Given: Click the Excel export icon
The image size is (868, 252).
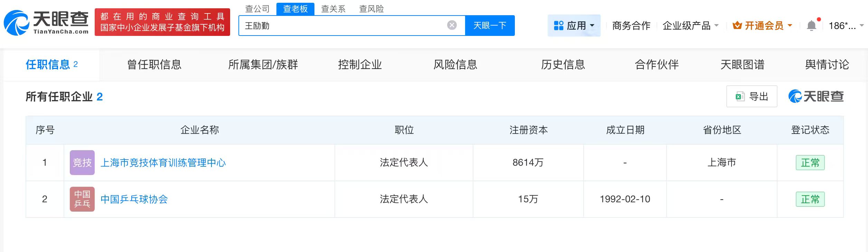Looking at the screenshot, I should 740,97.
